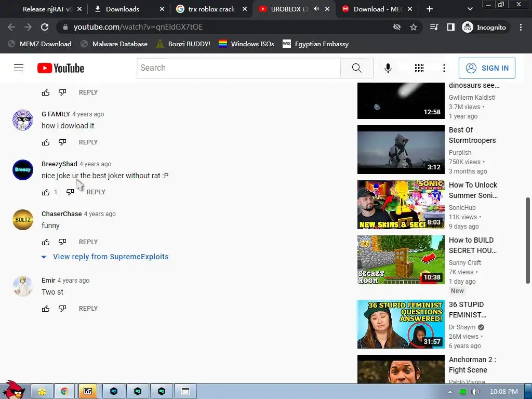Like ChaserChase's comment
The height and width of the screenshot is (399, 532).
click(46, 242)
